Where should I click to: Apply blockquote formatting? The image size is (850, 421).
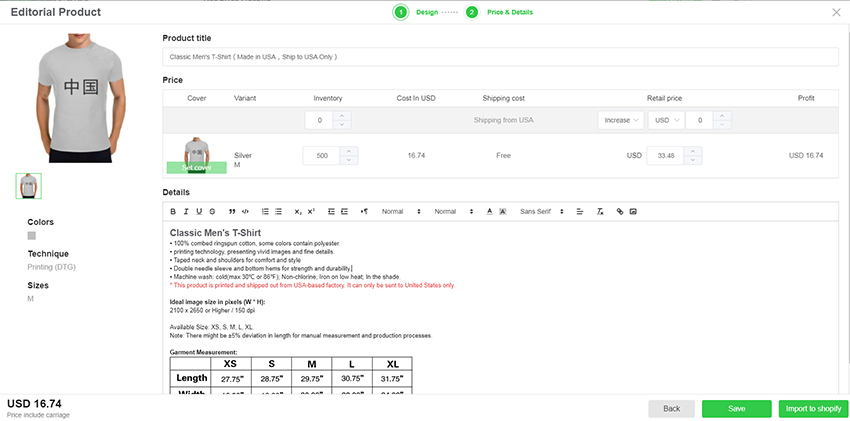click(232, 211)
